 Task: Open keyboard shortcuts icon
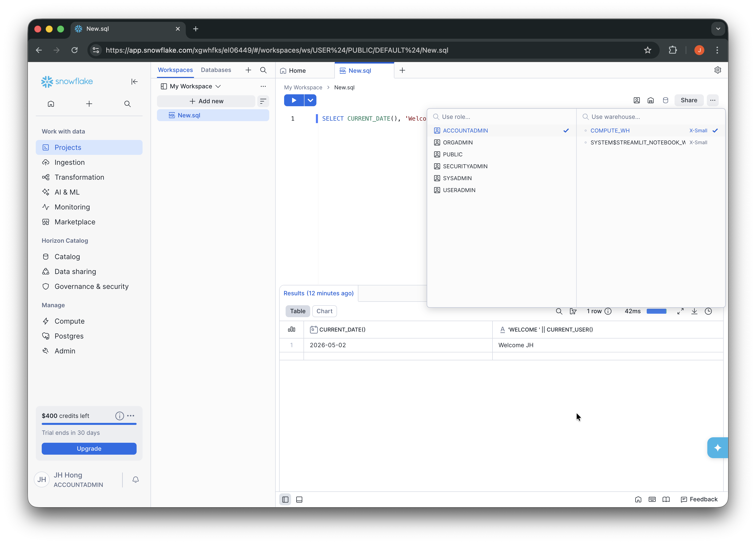(x=652, y=499)
